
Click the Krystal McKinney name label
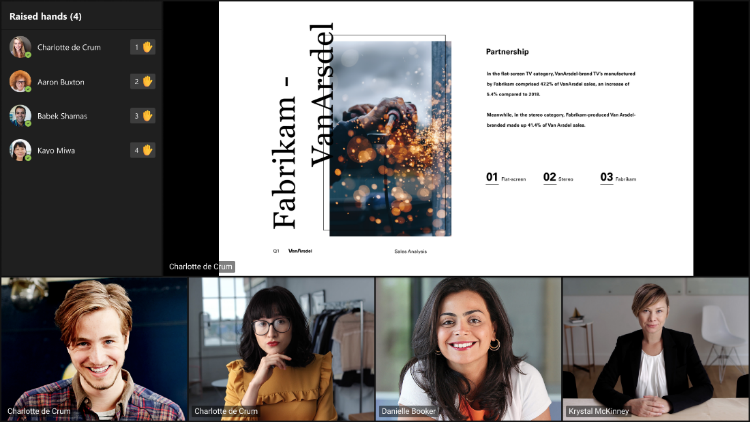click(598, 411)
